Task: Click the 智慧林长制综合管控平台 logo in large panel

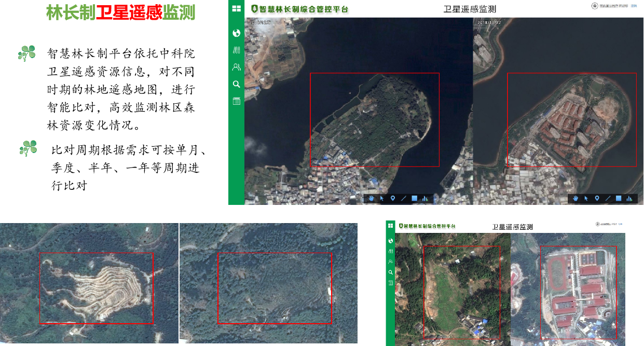Action: click(x=299, y=9)
